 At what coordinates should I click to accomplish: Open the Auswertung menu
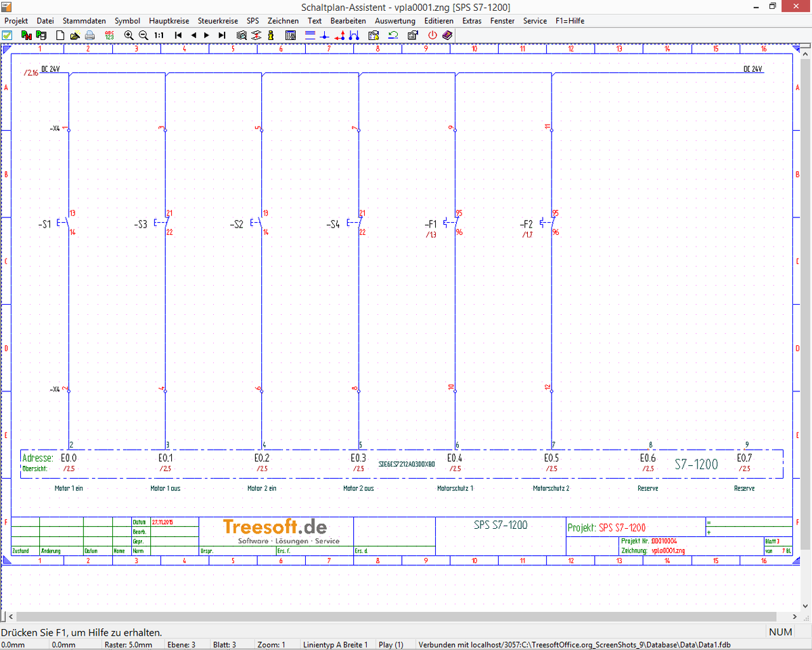point(394,21)
